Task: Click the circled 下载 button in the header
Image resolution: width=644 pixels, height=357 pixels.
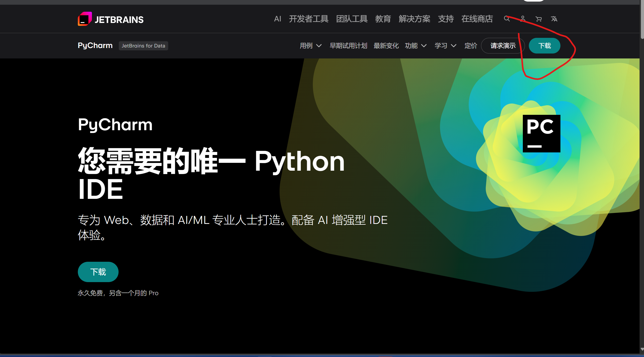Action: 544,46
